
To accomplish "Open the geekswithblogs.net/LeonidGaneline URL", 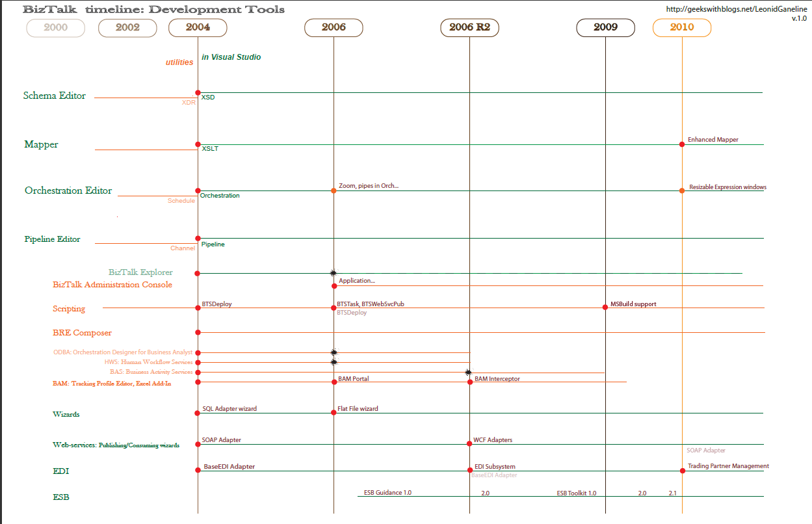I will pos(737,9).
